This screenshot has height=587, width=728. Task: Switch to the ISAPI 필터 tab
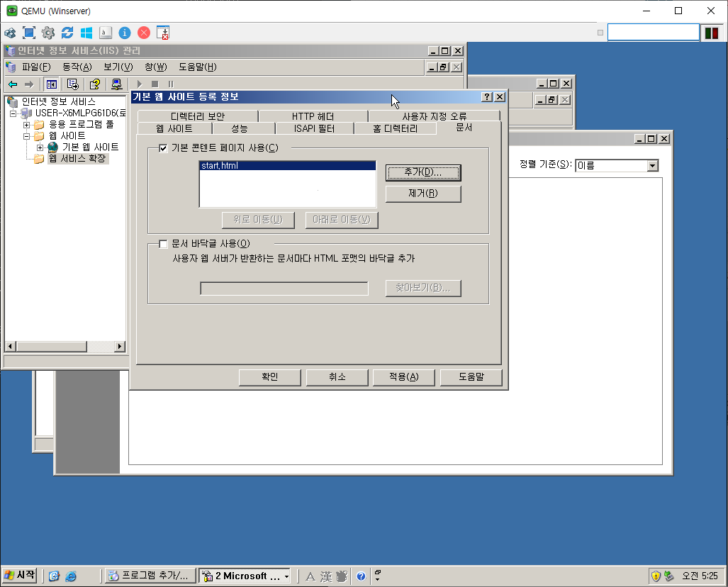click(314, 128)
